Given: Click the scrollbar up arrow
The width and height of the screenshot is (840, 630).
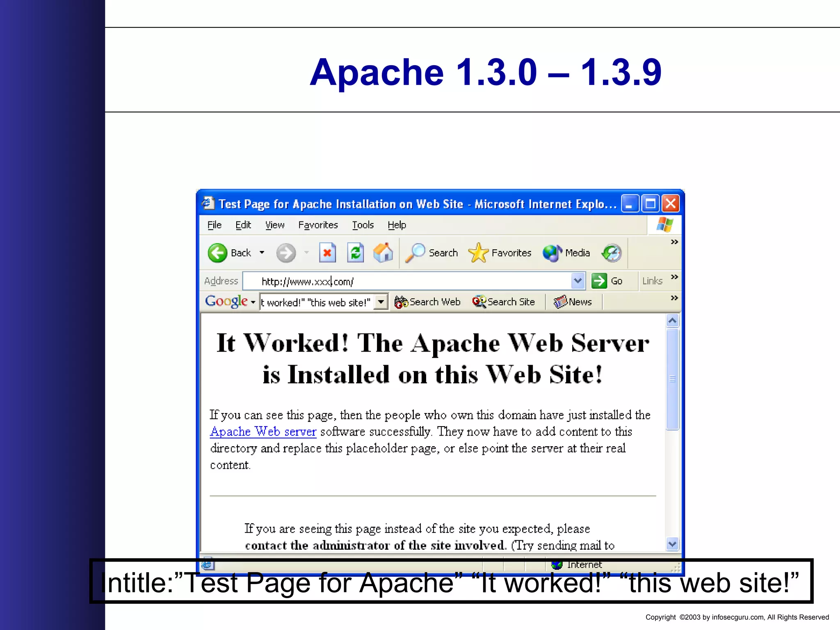Looking at the screenshot, I should click(672, 320).
